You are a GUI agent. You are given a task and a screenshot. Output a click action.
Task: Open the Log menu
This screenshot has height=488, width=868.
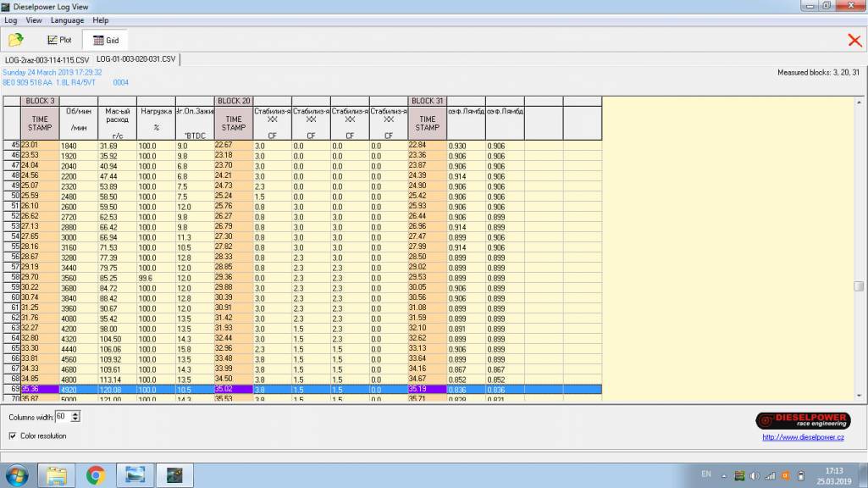click(10, 20)
